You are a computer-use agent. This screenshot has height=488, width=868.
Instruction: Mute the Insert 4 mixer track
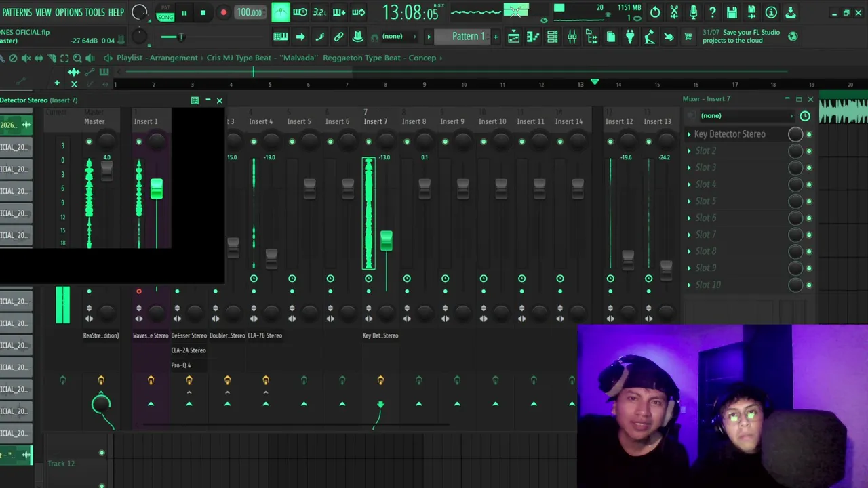[254, 142]
